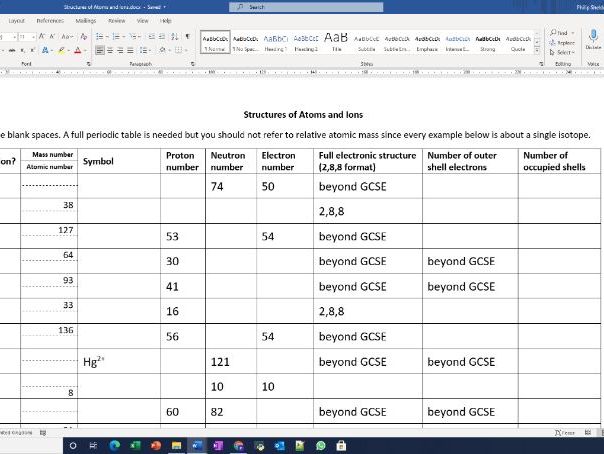This screenshot has width=604, height=454.
Task: Open the font size dropdown
Action: pos(34,37)
